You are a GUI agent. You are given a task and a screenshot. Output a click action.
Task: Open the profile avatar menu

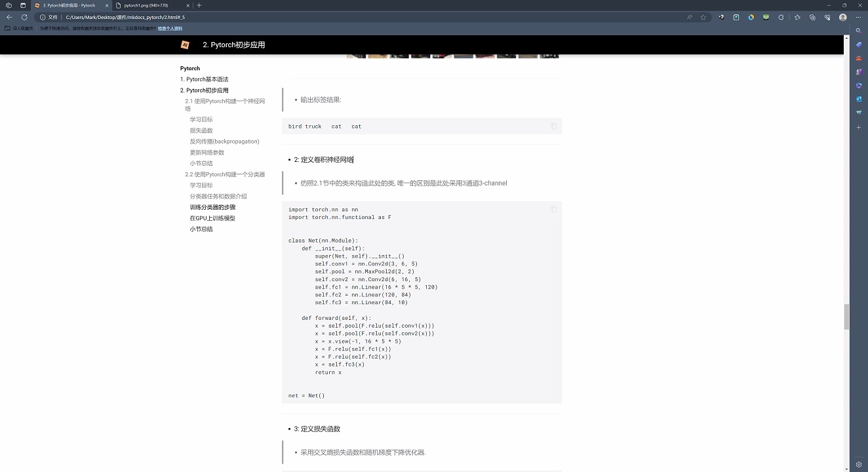click(x=842, y=18)
